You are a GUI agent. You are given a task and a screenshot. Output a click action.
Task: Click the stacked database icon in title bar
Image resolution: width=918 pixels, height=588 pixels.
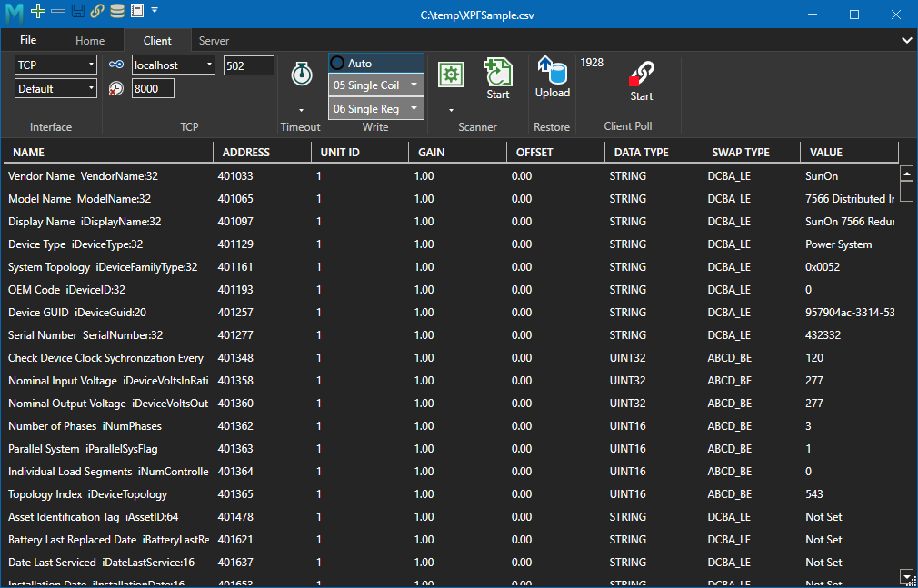click(x=117, y=11)
